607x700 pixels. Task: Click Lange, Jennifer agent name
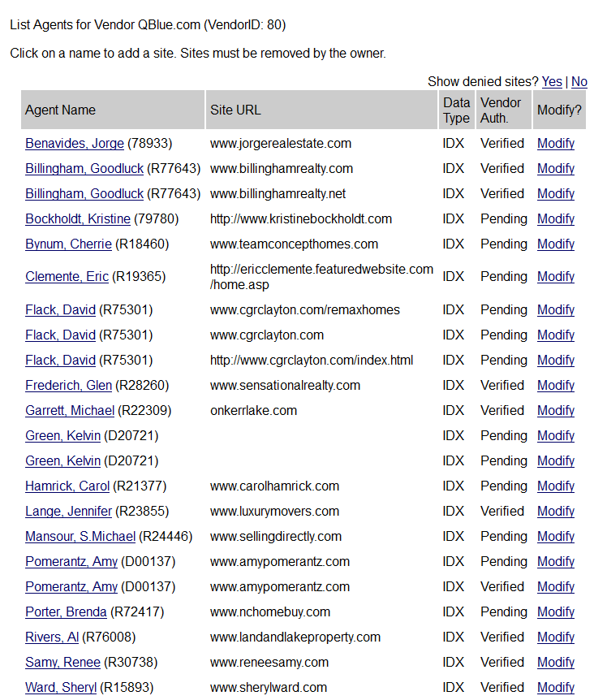point(69,512)
